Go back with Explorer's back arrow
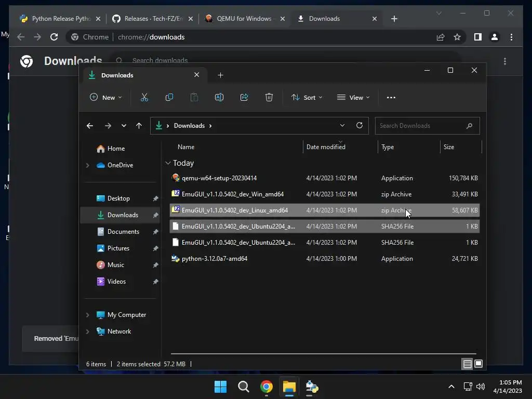532x399 pixels. (x=90, y=126)
